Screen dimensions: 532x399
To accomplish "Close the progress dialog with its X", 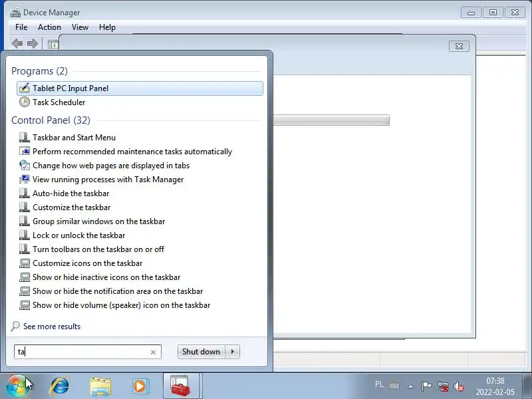I will click(459, 46).
